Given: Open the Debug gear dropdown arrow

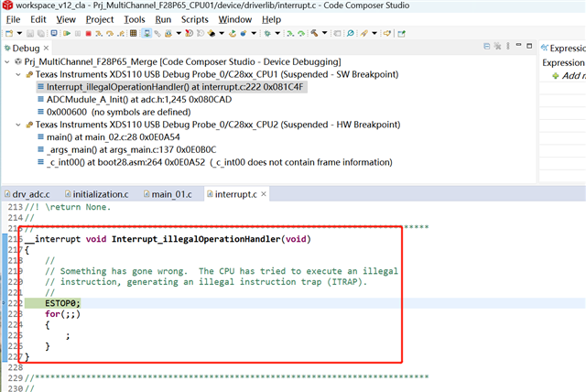Looking at the screenshot, I should pyautogui.click(x=277, y=33).
